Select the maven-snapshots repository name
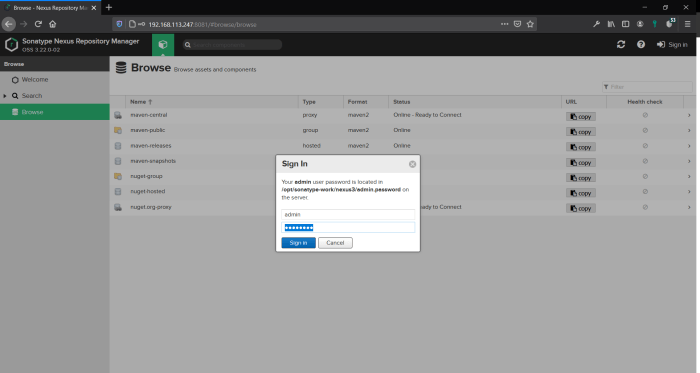The image size is (700, 373). point(153,161)
